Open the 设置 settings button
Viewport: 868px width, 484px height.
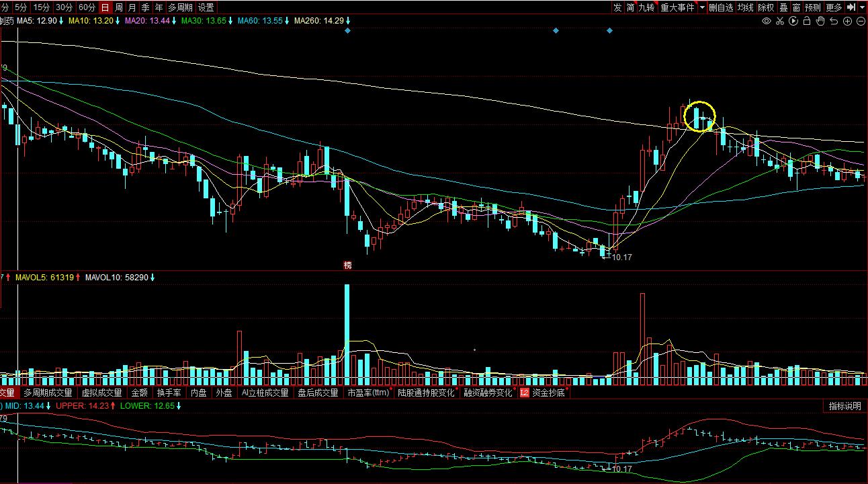pos(206,7)
